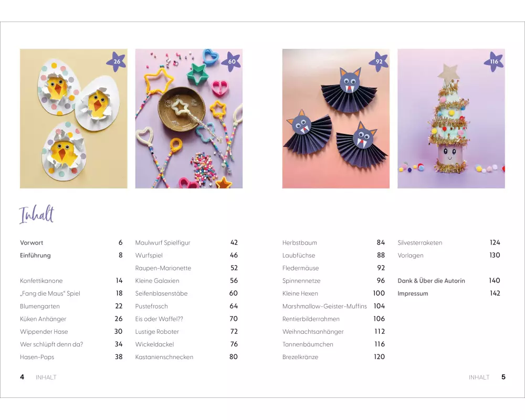Click Dank & Über die Autorin
Screen dimensions: 525x420
pyautogui.click(x=449, y=281)
